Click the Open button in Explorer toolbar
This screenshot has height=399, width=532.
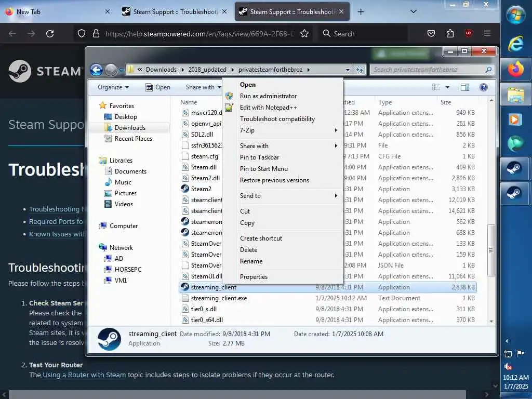pos(158,87)
